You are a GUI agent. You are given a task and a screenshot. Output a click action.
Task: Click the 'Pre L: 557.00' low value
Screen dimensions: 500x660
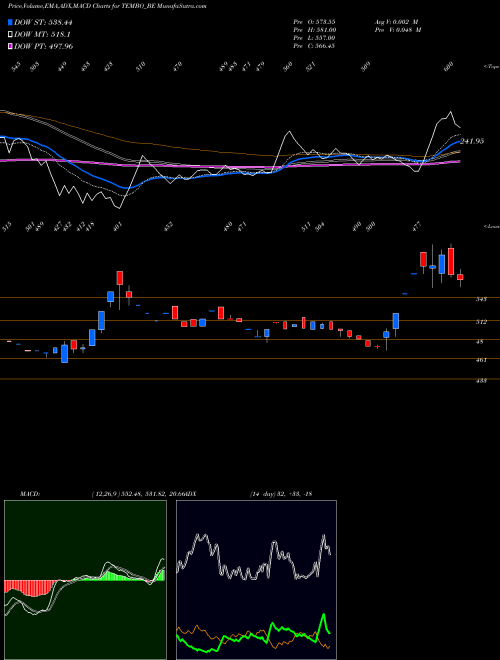coord(314,38)
